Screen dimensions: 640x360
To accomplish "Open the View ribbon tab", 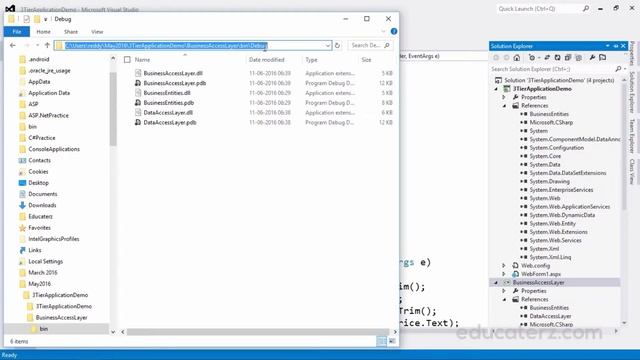I will 97,31.
